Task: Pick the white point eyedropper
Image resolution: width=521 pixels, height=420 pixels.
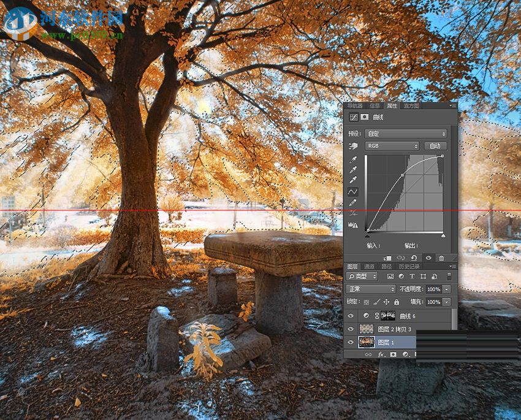Action: click(x=353, y=180)
